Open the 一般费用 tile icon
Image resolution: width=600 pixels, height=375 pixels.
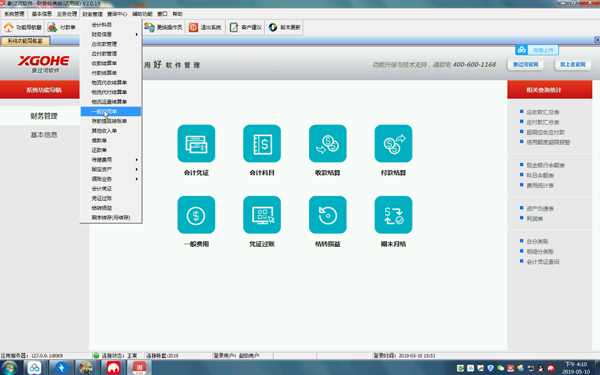[196, 215]
